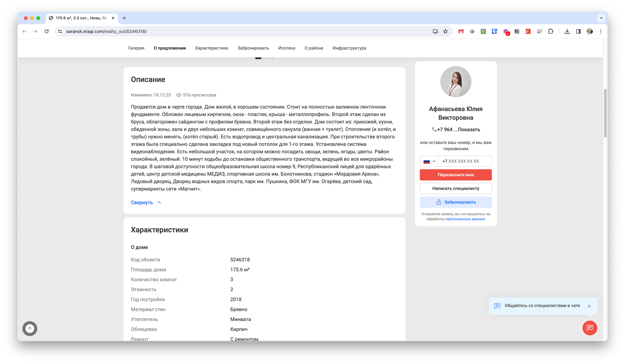Open the персональных данных link
Screen dimensions: 625x364
click(465, 219)
